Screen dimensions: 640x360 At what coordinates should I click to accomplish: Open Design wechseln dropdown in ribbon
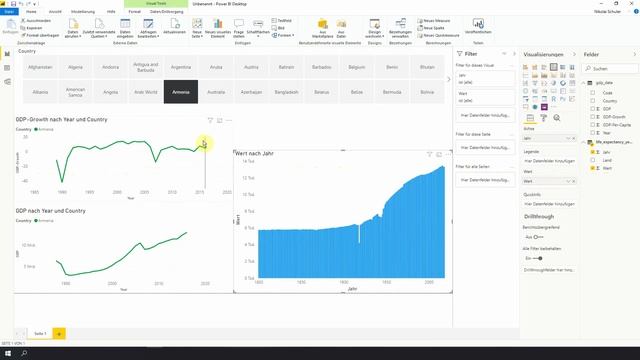coord(374,34)
